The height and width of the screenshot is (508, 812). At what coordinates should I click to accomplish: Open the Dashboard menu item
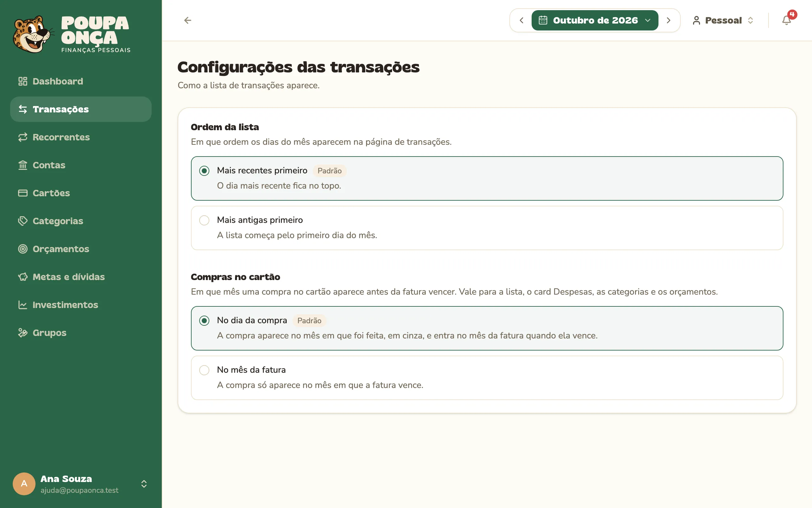pyautogui.click(x=81, y=81)
